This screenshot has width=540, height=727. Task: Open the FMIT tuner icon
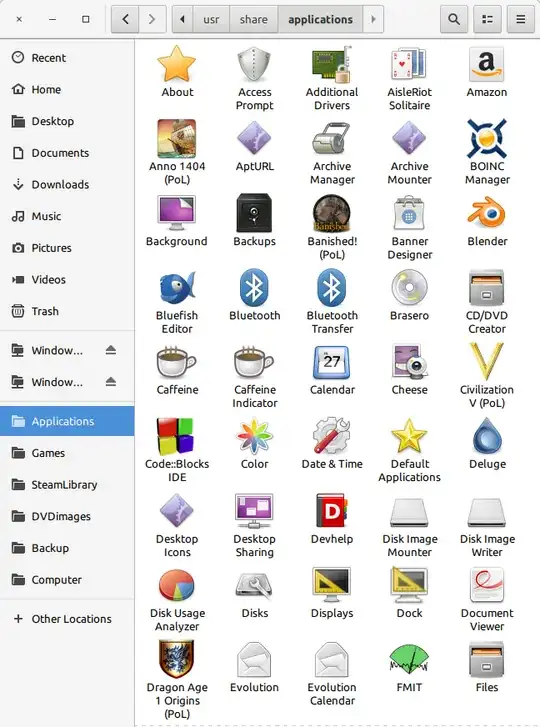coord(409,659)
